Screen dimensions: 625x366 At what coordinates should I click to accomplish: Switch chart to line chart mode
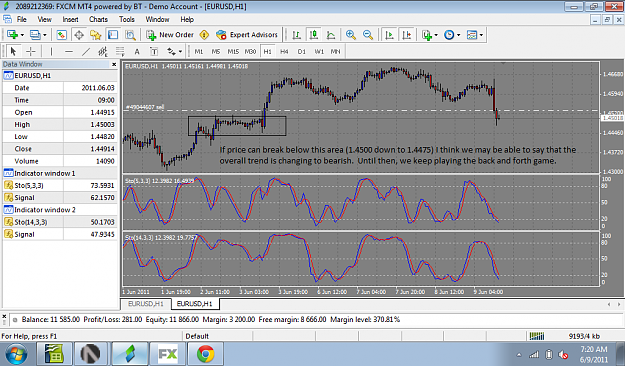331,35
